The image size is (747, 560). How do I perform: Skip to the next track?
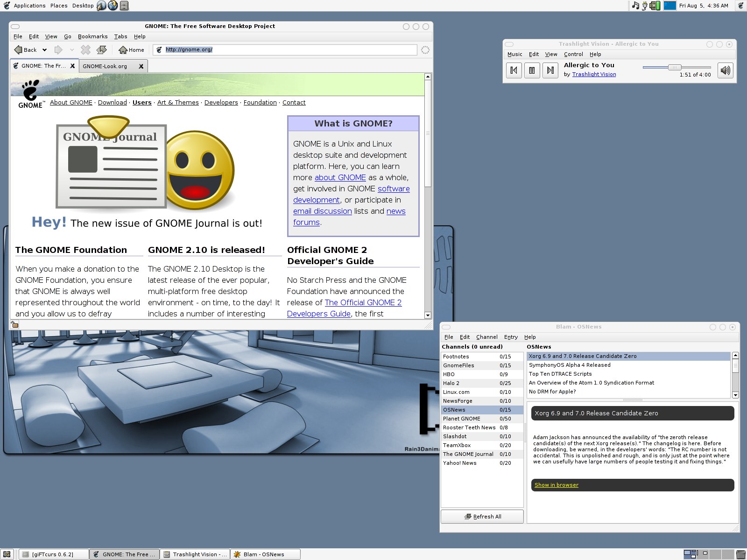tap(550, 70)
